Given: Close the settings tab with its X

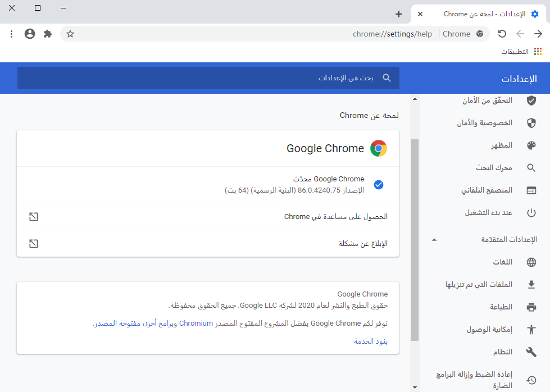Looking at the screenshot, I should [420, 14].
